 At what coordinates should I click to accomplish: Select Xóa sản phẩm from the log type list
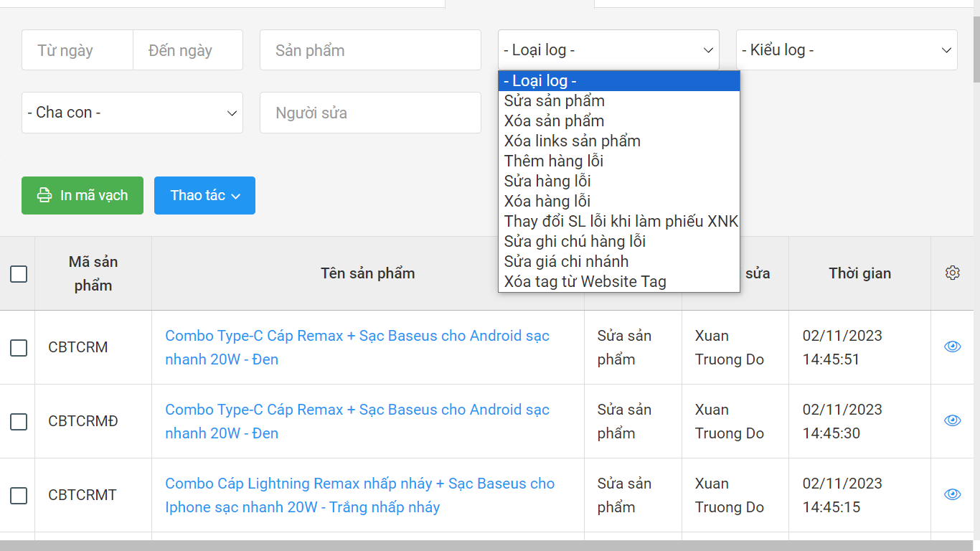[553, 121]
